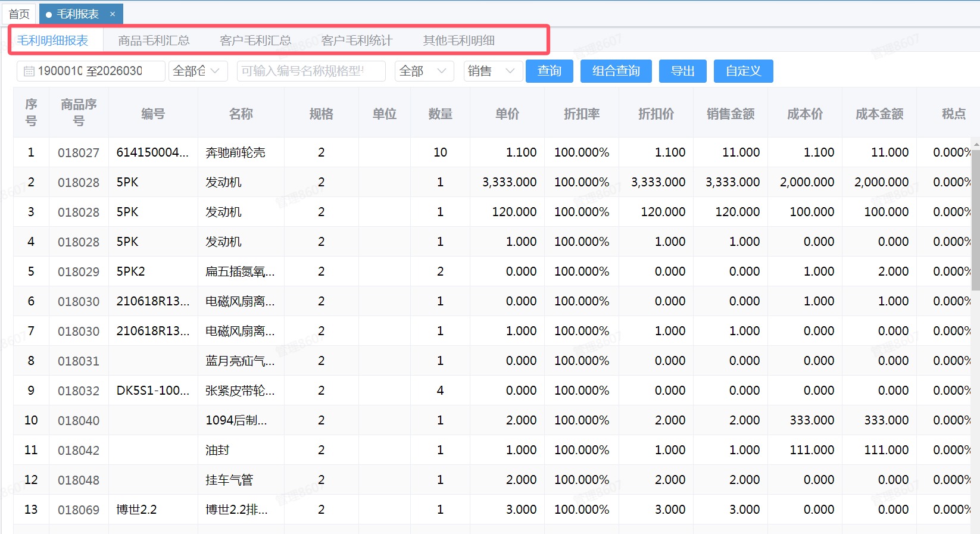Open the 客户毛利统计 tab
The height and width of the screenshot is (534, 980).
point(357,40)
